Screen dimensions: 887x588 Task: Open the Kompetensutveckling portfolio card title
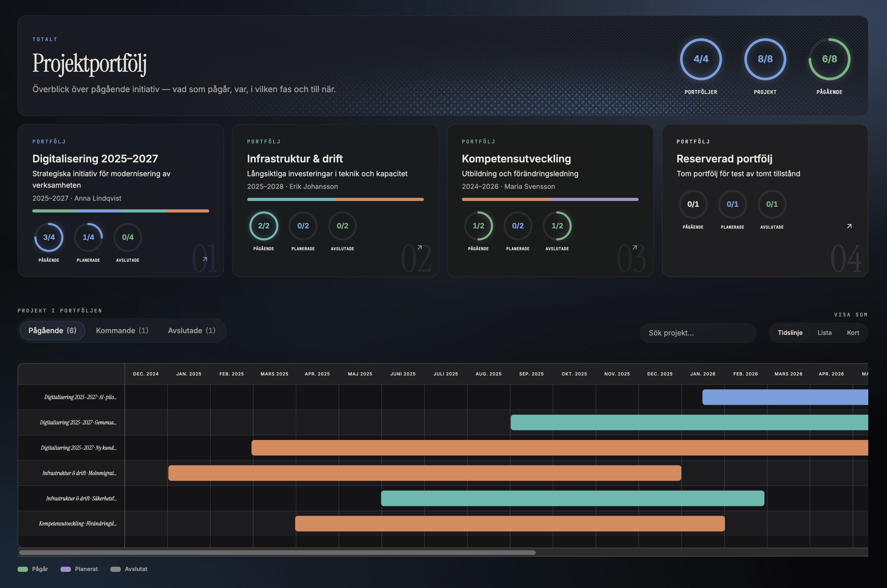tap(516, 159)
